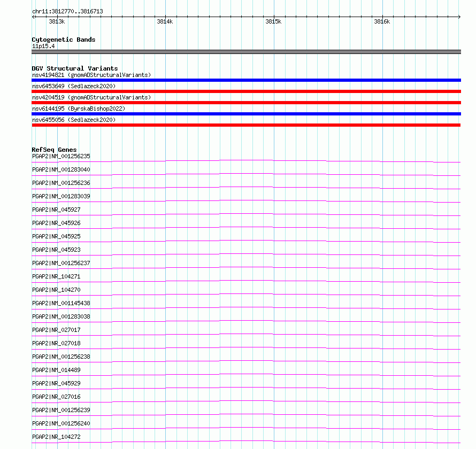Open transcript PGAP2|NR_104271

click(x=56, y=276)
